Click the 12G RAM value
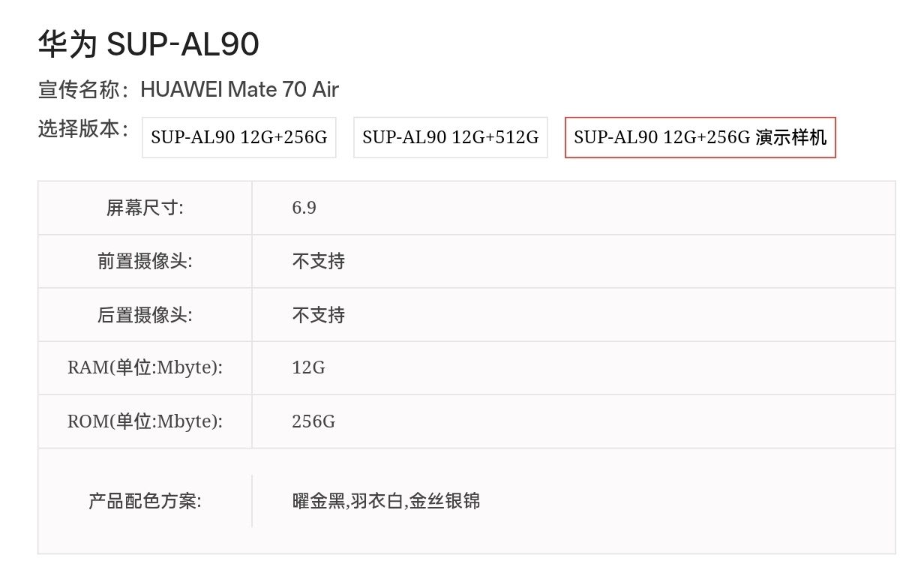Screen dimensions: 912x588 tap(308, 368)
